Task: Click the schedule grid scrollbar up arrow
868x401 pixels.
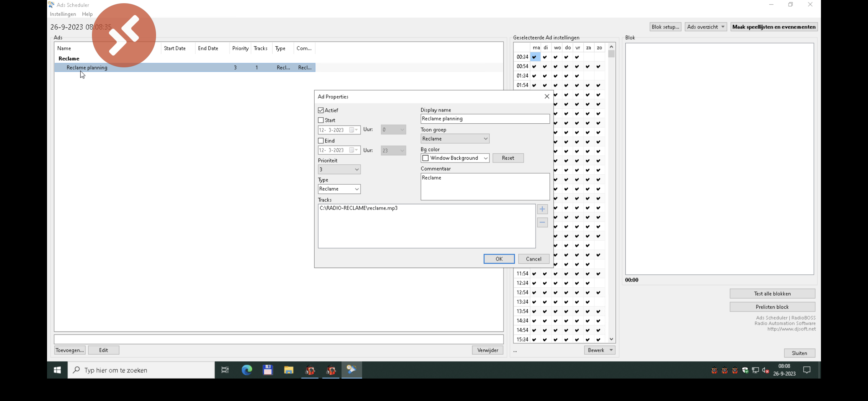Action: coord(611,47)
